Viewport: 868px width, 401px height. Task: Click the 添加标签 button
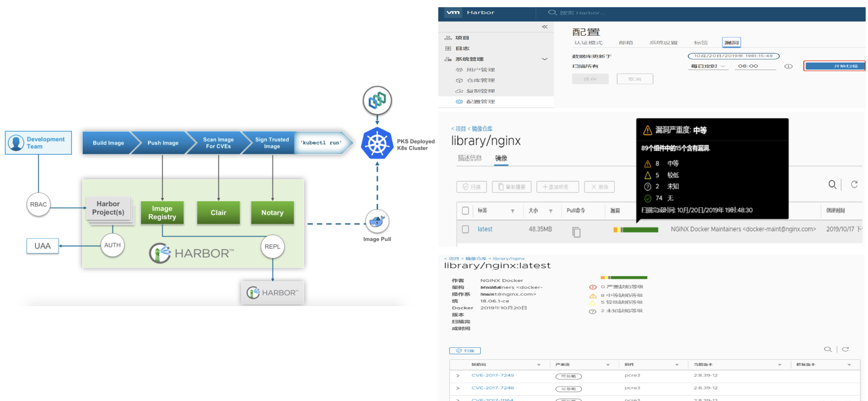pyautogui.click(x=557, y=187)
